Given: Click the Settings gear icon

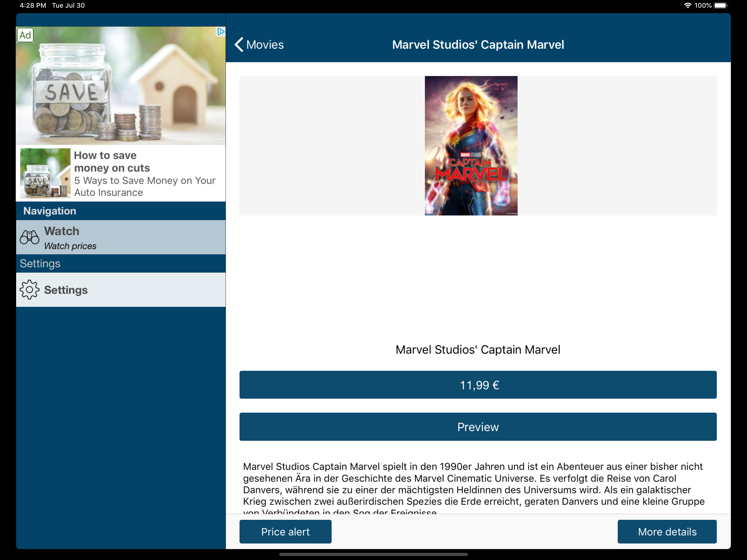Looking at the screenshot, I should coord(29,290).
